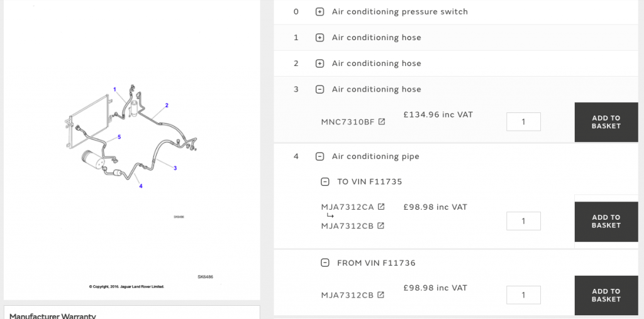The height and width of the screenshot is (319, 644).
Task: Click quantity field for FROM VIN MJA7312CB
Action: click(x=523, y=295)
